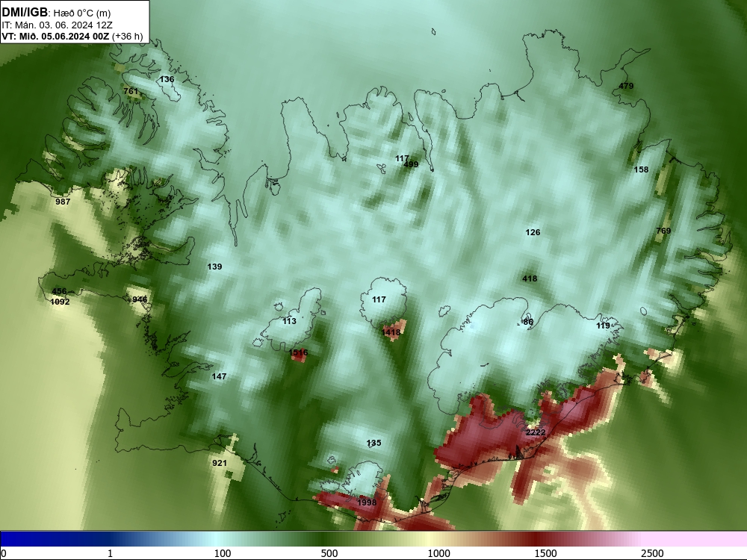Click the 769 value label
This screenshot has height=560, width=747.
(x=663, y=231)
